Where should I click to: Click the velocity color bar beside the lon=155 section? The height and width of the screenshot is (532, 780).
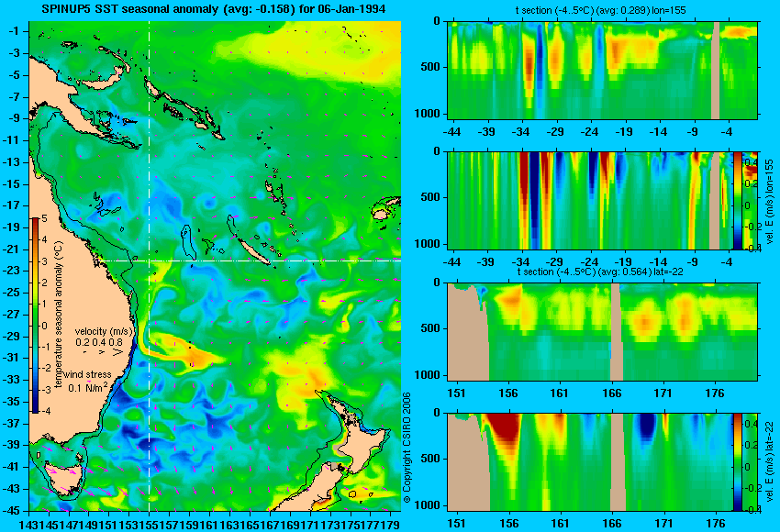pos(737,200)
